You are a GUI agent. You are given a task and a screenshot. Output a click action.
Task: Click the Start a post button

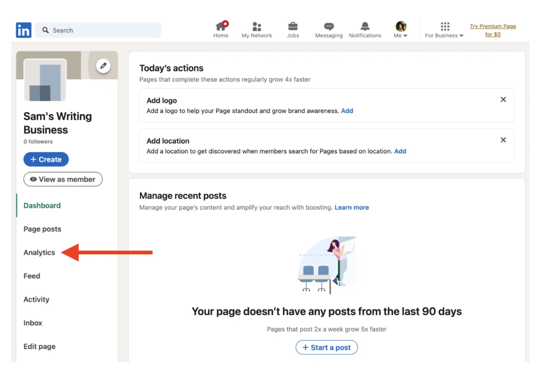tap(326, 348)
